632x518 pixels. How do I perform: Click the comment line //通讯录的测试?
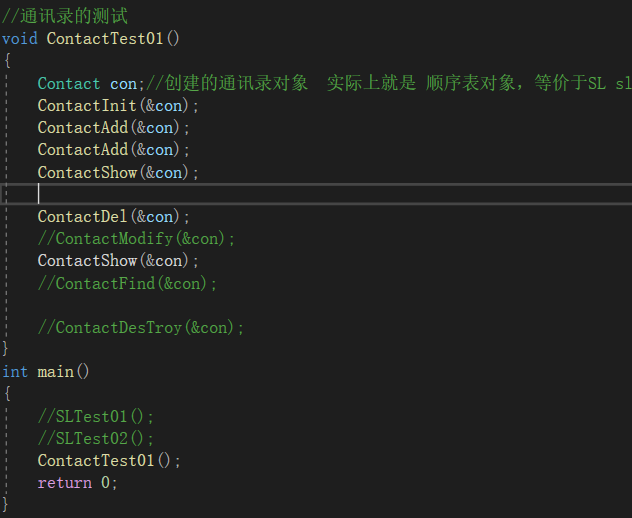(x=64, y=17)
